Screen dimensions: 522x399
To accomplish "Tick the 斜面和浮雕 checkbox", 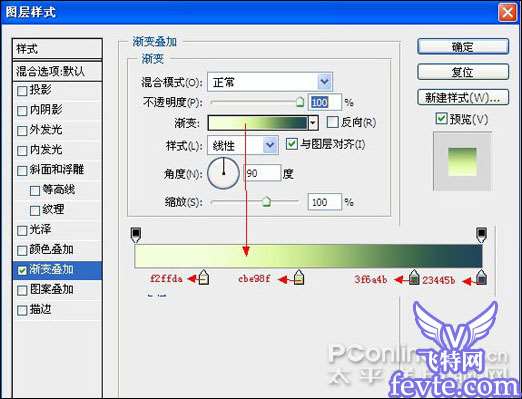I will [x=22, y=171].
